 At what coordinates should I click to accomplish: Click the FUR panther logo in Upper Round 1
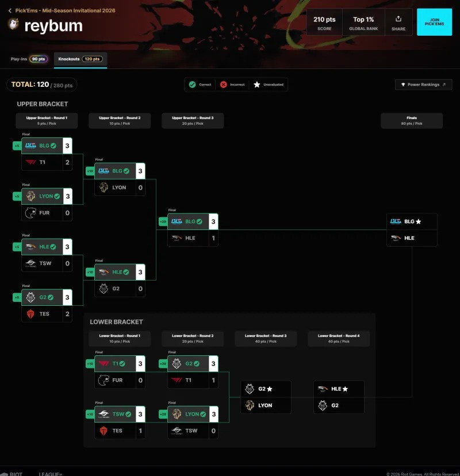pos(30,213)
